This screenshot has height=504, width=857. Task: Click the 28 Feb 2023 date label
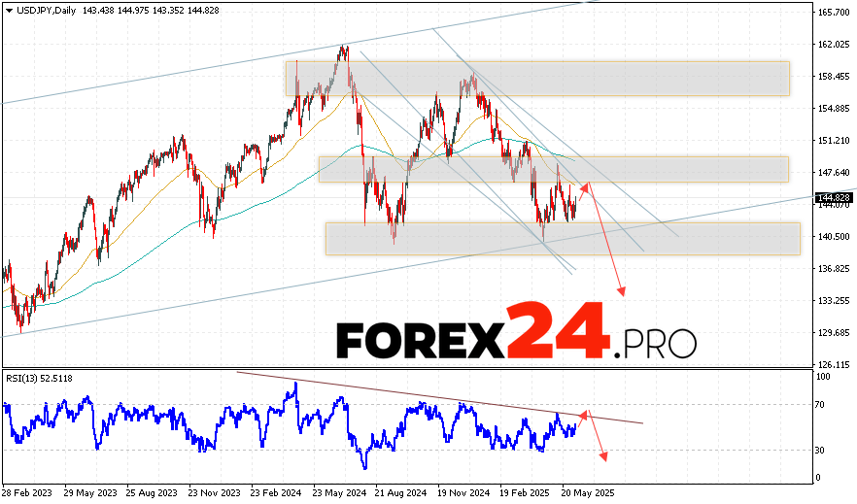(28, 492)
